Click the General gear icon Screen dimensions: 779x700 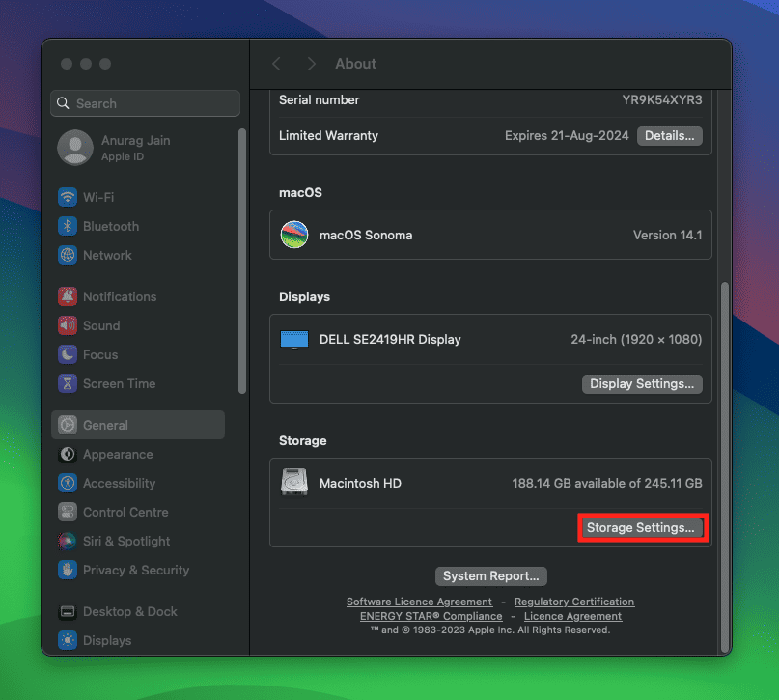click(x=68, y=425)
